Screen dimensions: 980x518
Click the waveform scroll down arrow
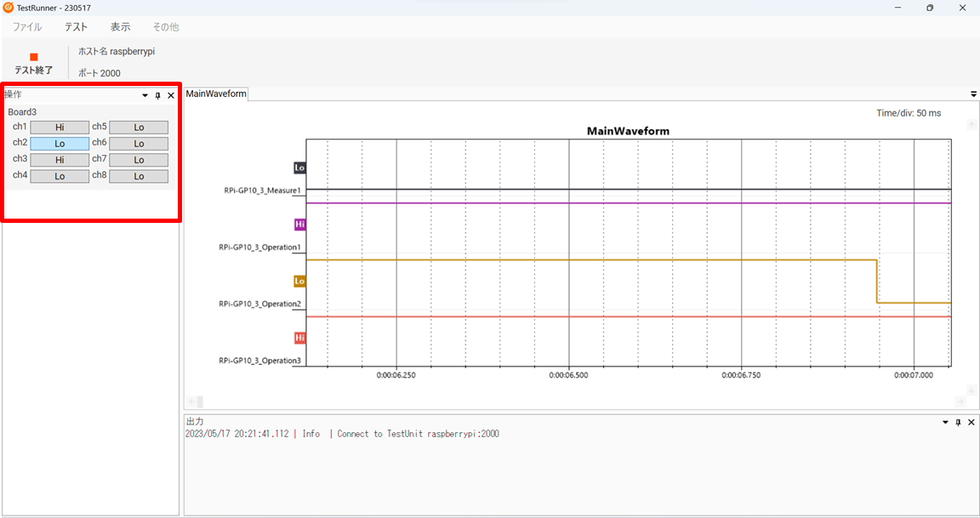tap(971, 390)
